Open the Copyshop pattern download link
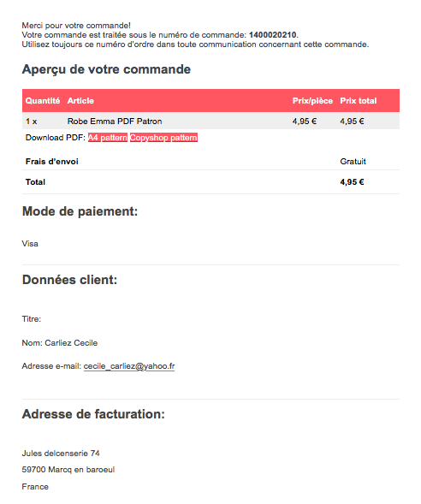This screenshot has height=504, width=421. pos(163,138)
